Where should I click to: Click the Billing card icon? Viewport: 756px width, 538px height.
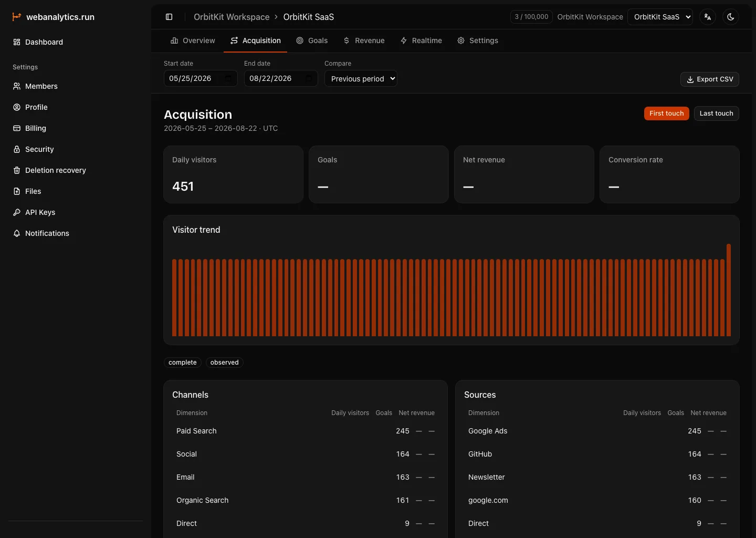[17, 128]
